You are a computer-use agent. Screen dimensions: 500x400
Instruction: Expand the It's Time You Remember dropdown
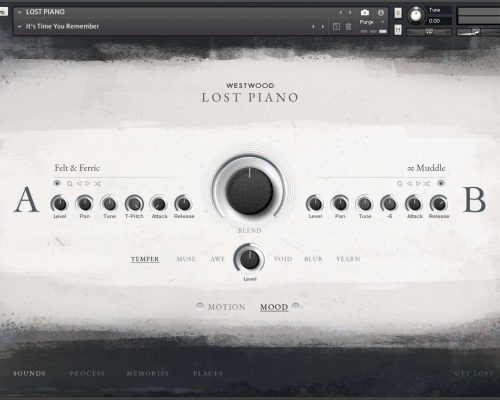19,26
